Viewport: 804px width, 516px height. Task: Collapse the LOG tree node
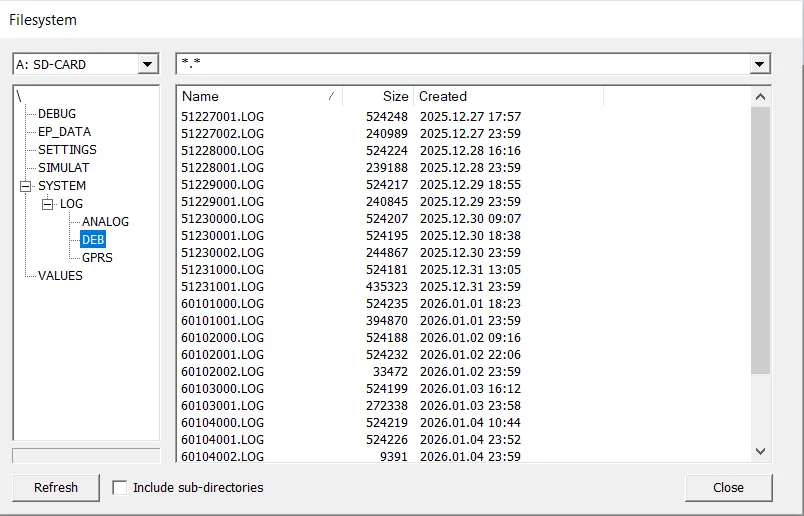point(47,204)
